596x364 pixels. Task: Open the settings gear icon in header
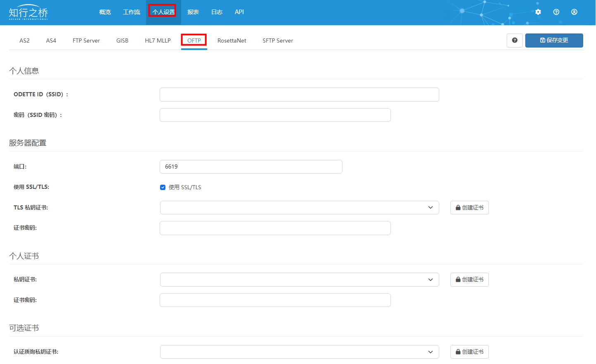pos(538,12)
